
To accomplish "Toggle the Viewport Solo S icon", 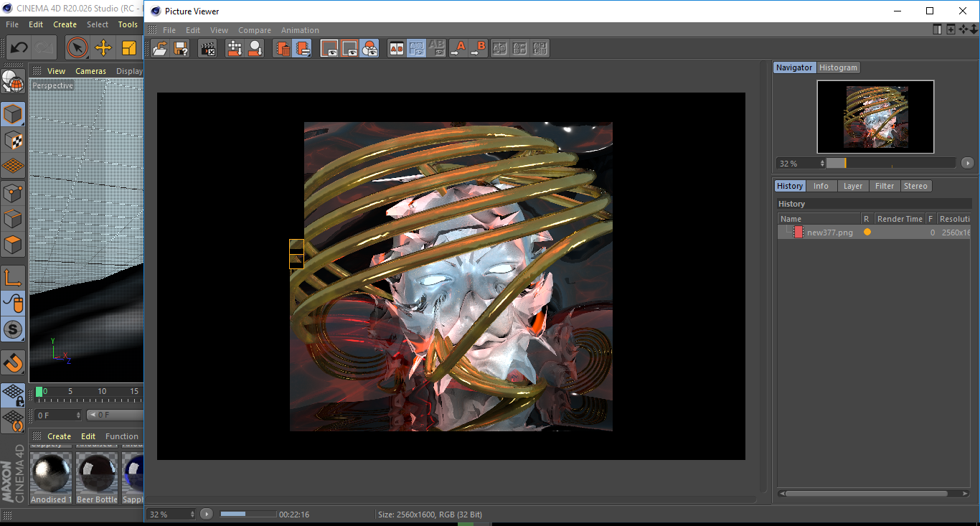I will [x=13, y=330].
